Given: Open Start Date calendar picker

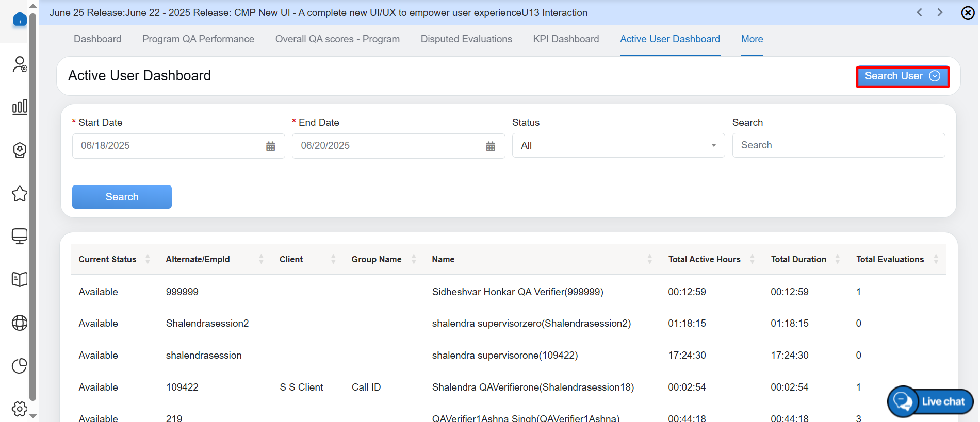Looking at the screenshot, I should click(x=270, y=146).
